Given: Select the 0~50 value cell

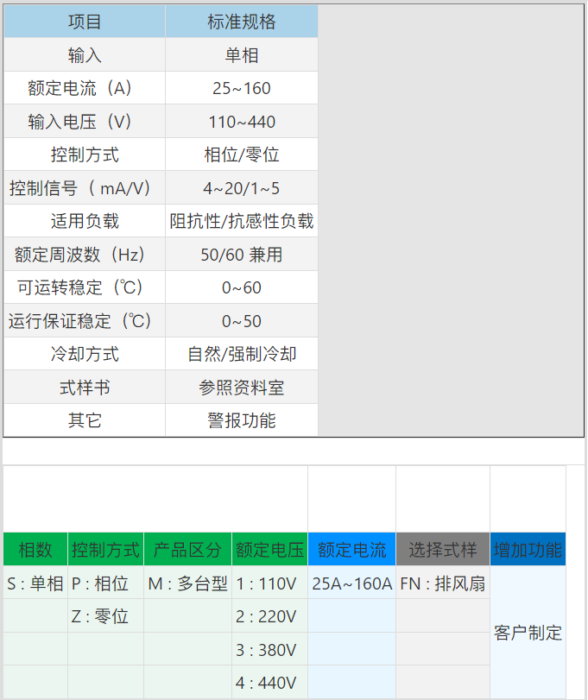Looking at the screenshot, I should (242, 321).
